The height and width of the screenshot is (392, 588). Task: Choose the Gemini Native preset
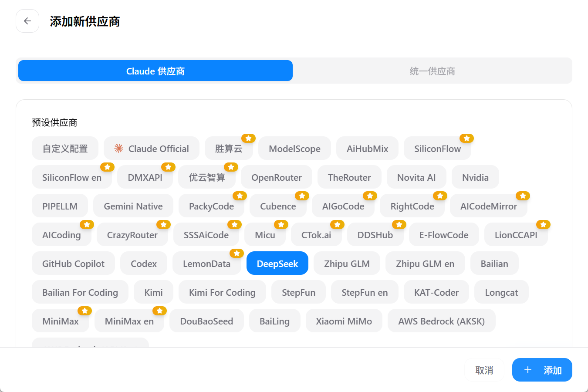[133, 206]
